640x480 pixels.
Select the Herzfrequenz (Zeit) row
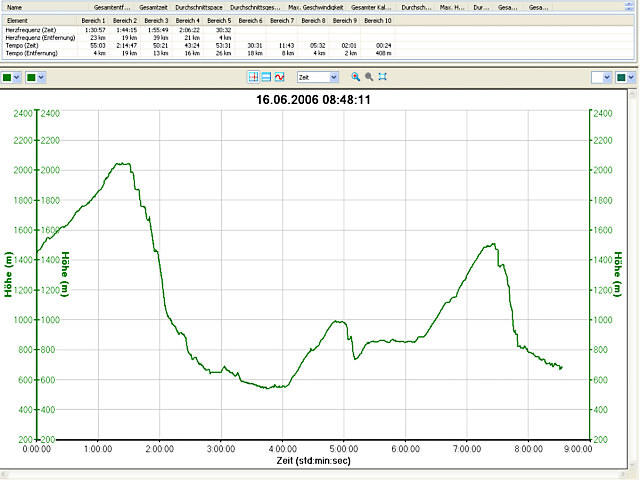28,30
